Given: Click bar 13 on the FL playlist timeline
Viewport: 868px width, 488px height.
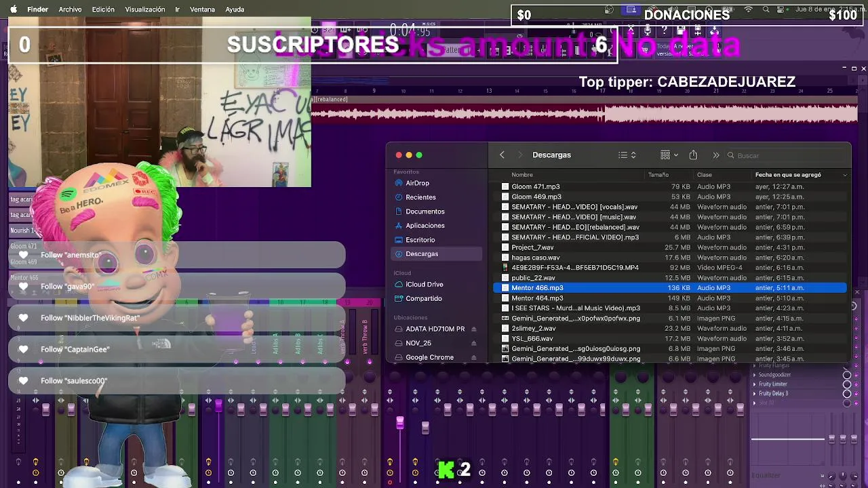Looking at the screenshot, I should 489,91.
